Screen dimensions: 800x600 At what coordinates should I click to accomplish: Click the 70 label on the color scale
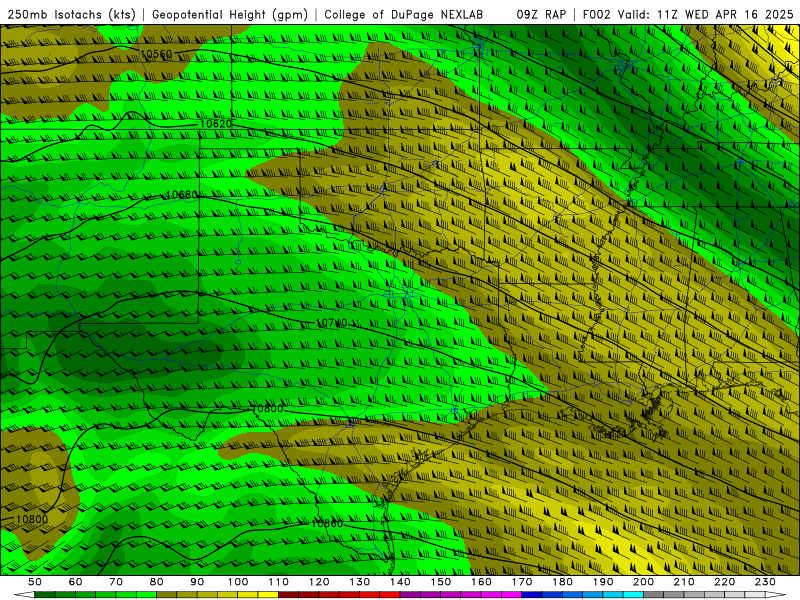click(x=116, y=582)
